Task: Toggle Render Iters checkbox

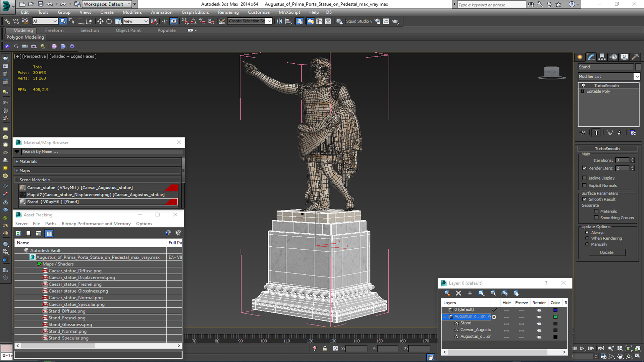Action: [584, 168]
